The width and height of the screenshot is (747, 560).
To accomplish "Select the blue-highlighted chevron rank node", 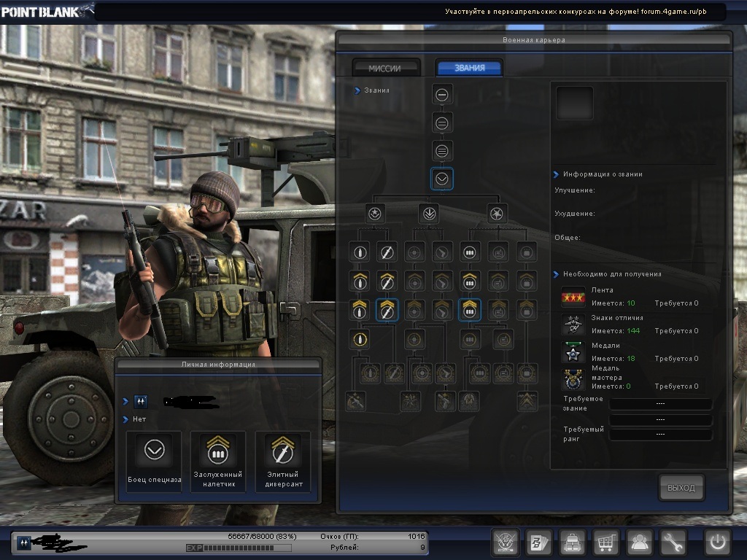I will 442,179.
